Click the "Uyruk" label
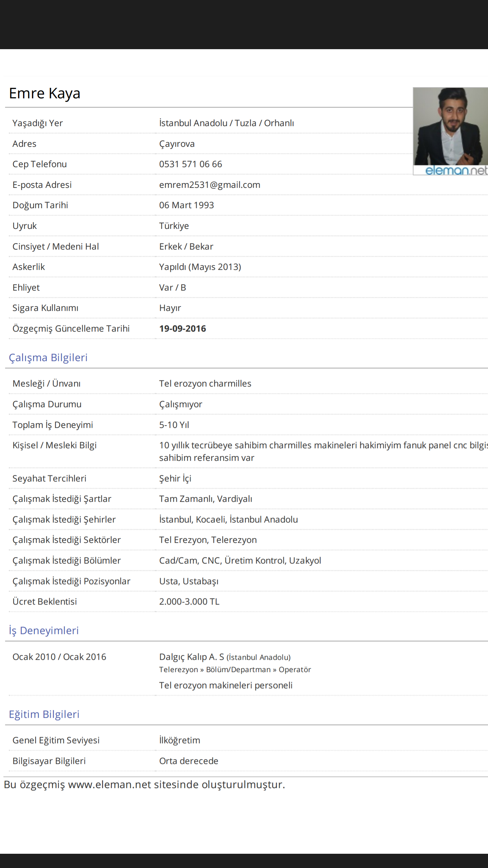Screen dimensions: 488x868 click(x=24, y=226)
